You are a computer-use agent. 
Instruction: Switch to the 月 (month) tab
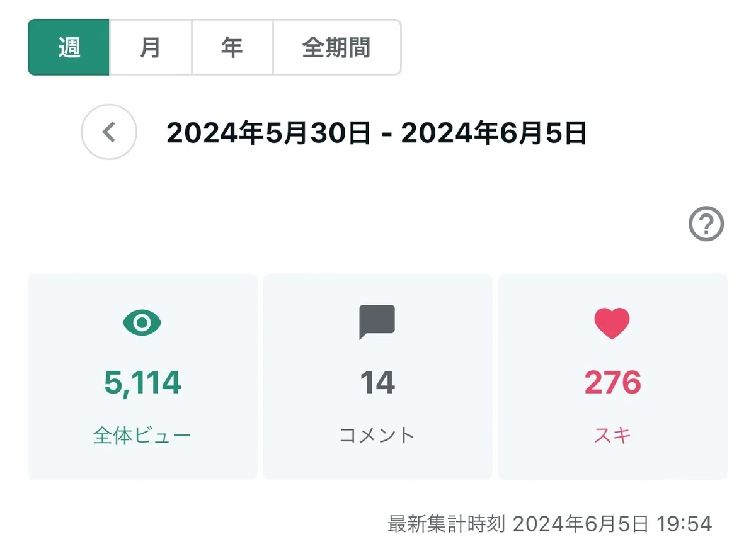point(151,47)
